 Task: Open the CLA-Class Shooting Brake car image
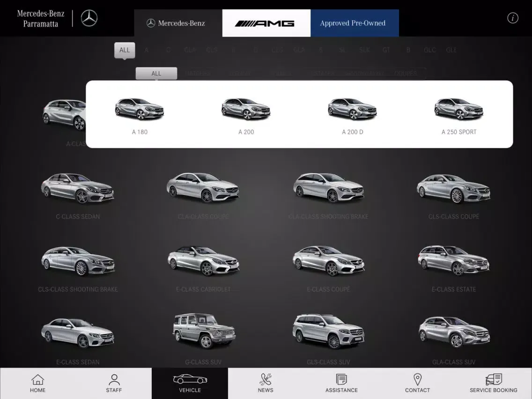(x=328, y=187)
